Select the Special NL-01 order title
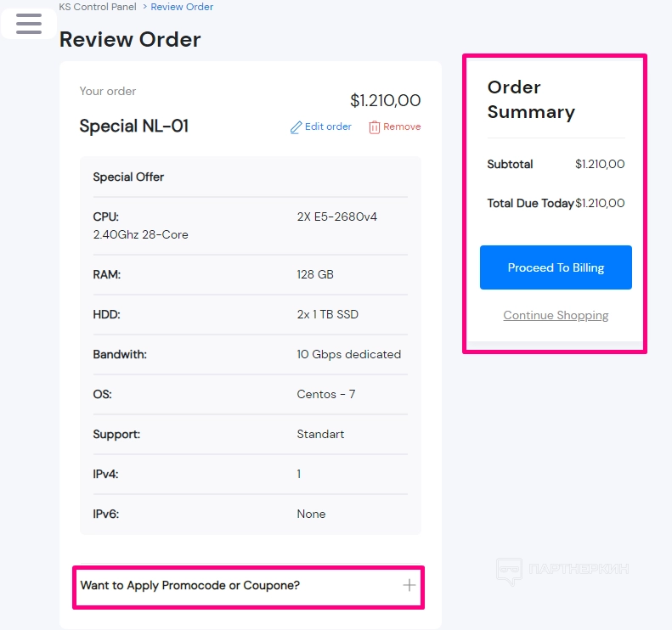672x630 pixels. tap(134, 127)
